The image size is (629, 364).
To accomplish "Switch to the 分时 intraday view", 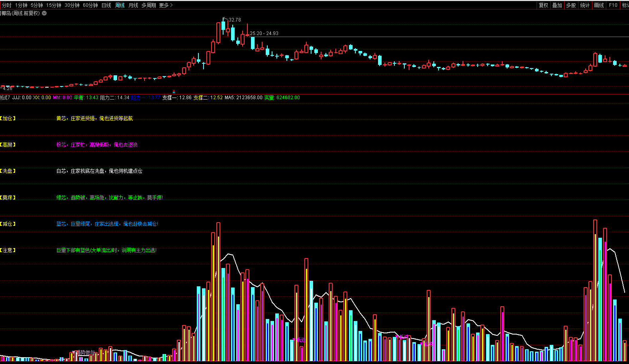I will click(x=7, y=5).
